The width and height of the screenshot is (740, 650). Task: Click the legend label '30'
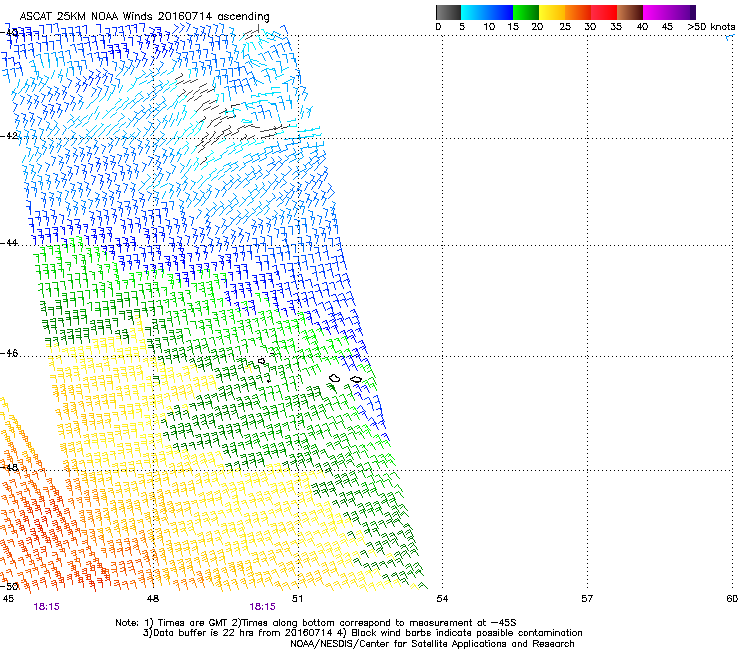(x=590, y=27)
